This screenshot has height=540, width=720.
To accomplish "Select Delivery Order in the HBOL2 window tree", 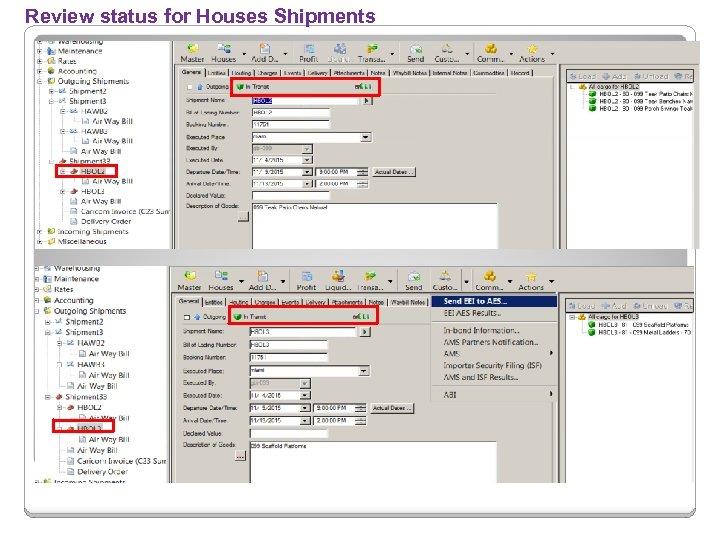I will pyautogui.click(x=106, y=221).
